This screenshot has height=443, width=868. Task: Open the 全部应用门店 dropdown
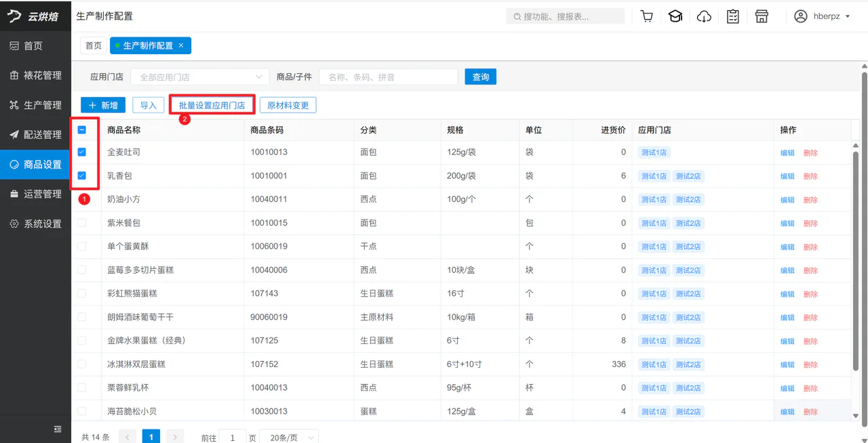pos(200,77)
